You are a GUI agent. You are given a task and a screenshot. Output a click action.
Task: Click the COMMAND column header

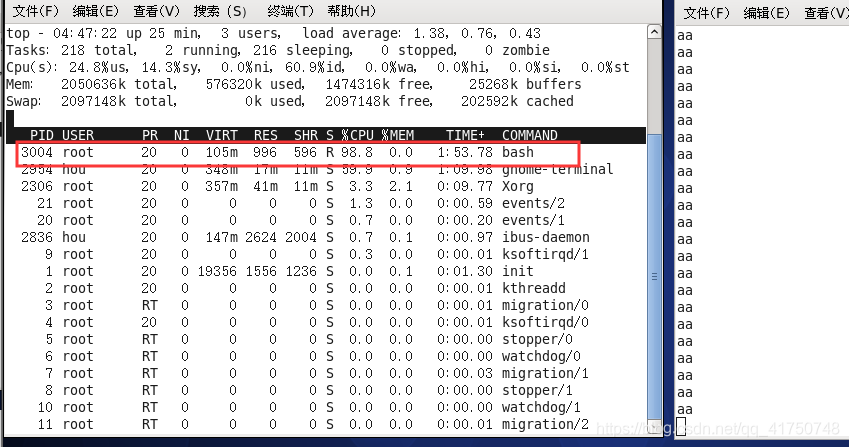tap(530, 135)
